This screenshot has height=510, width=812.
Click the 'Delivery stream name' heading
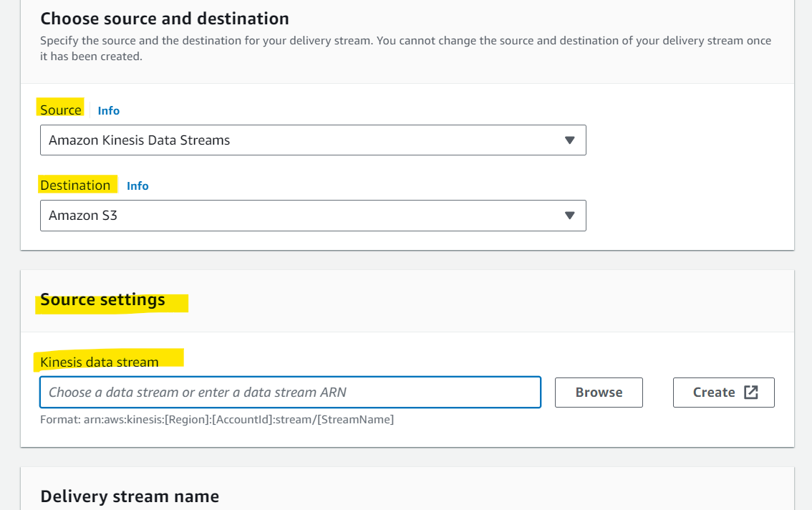pos(130,496)
